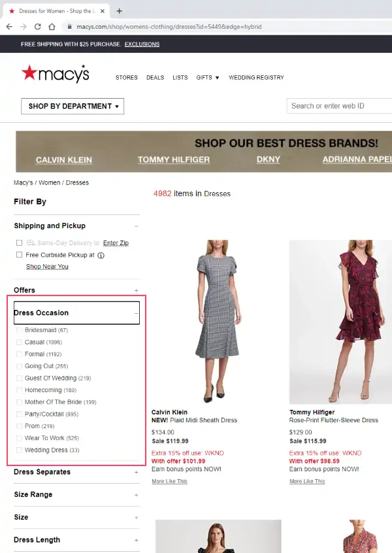Click More Like This under Calvin Klein dress
The width and height of the screenshot is (392, 553).
click(x=170, y=481)
